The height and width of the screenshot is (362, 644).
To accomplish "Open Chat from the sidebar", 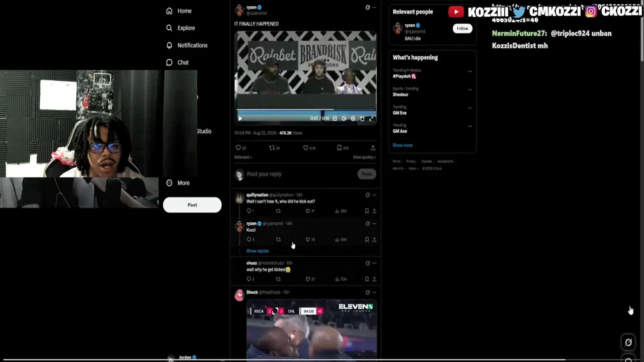I will (x=177, y=62).
